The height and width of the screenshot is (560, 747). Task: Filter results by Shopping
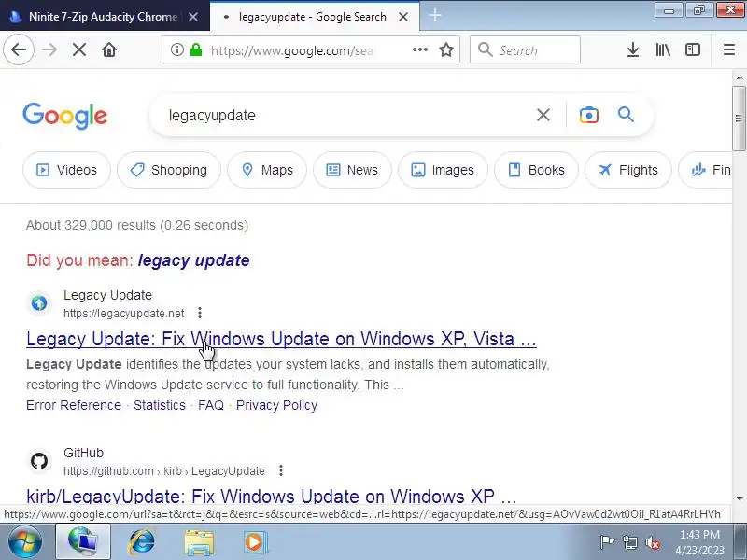pyautogui.click(x=169, y=170)
